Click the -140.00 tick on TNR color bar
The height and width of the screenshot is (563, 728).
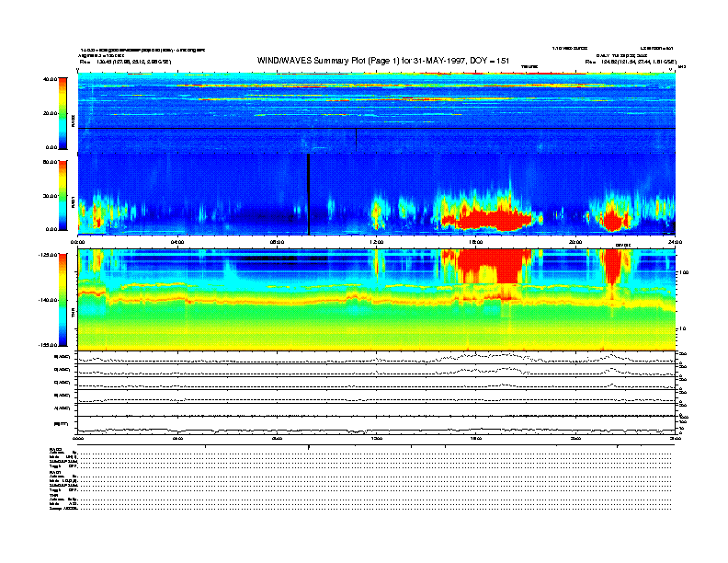coord(48,300)
